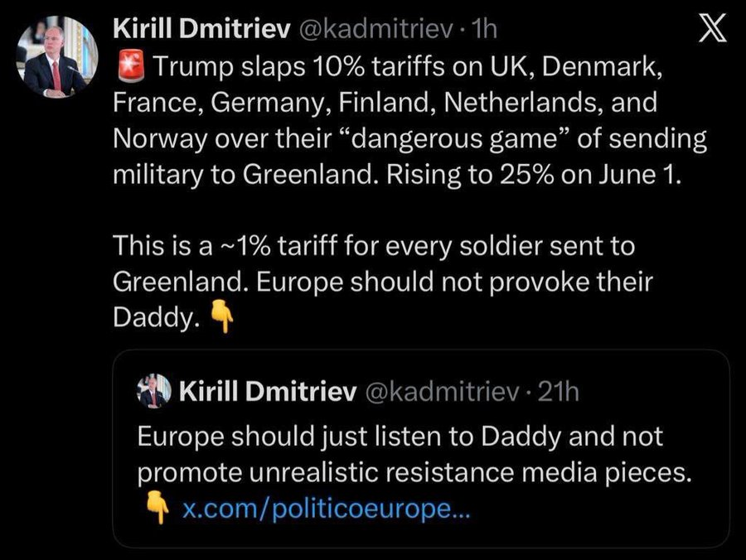Click the pointing-down emoji after "Daddy."
The image size is (746, 560).
pyautogui.click(x=219, y=318)
